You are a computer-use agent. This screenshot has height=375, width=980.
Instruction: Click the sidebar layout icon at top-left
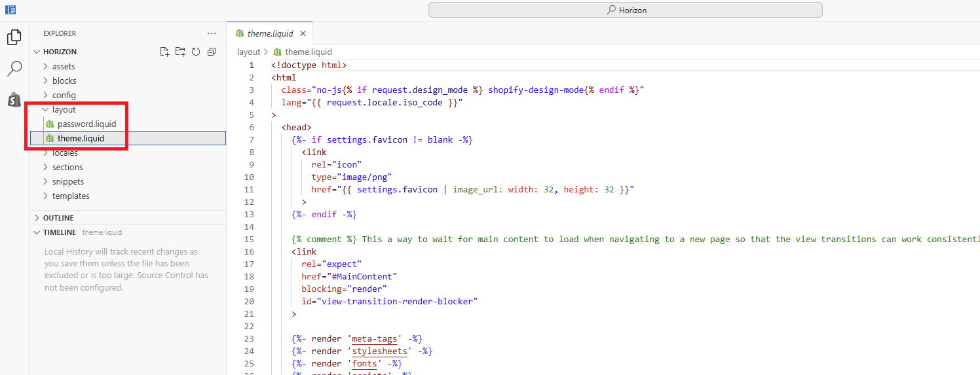[x=10, y=10]
